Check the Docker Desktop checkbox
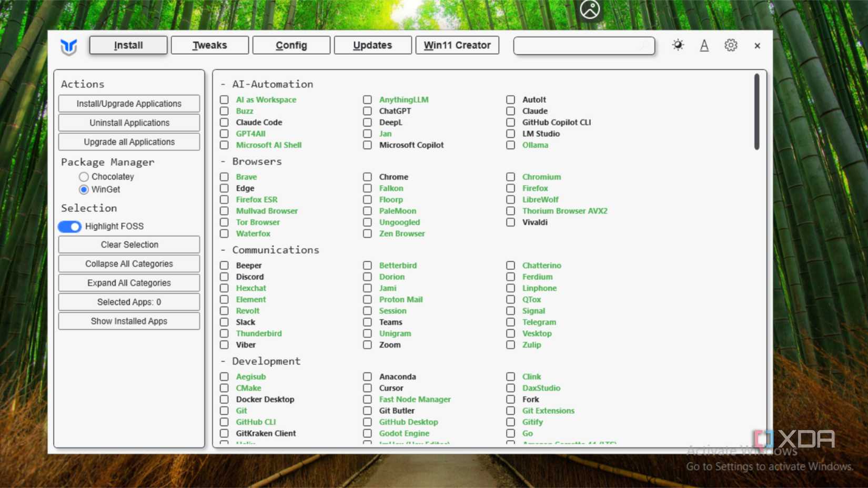 pos(225,400)
